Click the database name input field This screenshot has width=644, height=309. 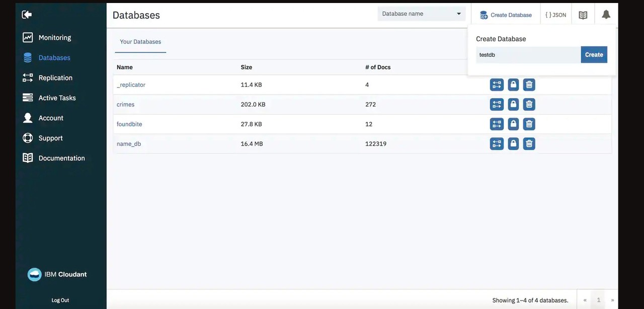[x=528, y=55]
